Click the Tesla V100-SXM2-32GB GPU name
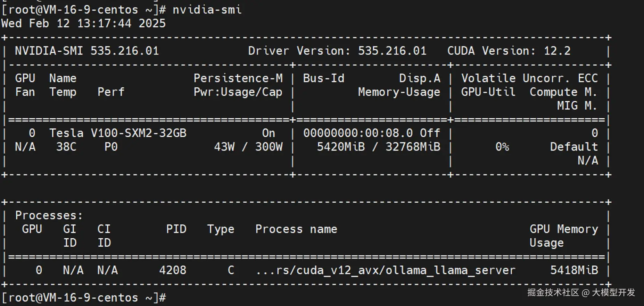644x306 pixels. point(118,133)
